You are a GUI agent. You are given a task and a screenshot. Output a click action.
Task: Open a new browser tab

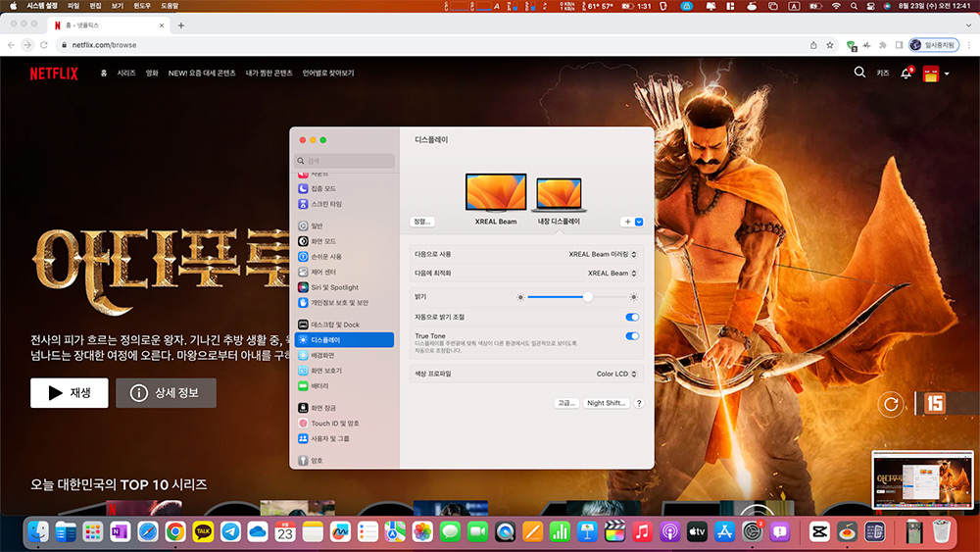181,25
